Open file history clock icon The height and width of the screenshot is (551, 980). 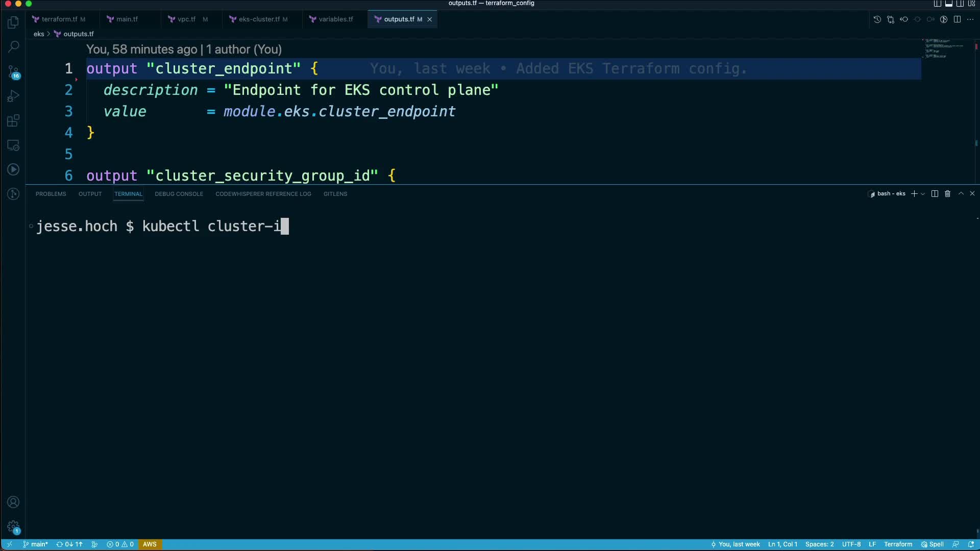877,19
